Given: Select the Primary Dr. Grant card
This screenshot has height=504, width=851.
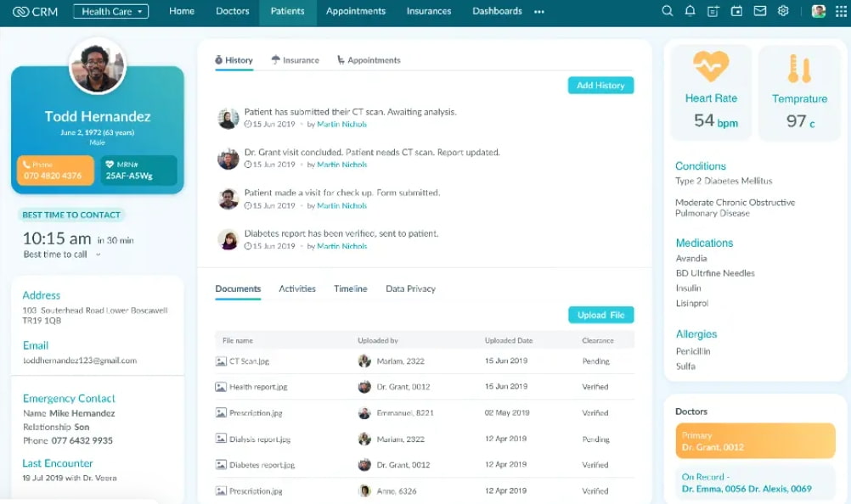Looking at the screenshot, I should [x=754, y=440].
